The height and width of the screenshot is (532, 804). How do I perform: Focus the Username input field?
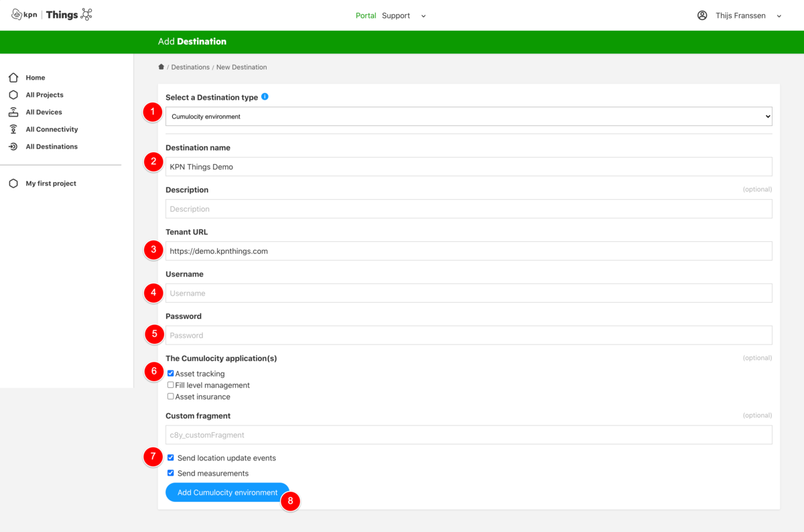pos(469,293)
